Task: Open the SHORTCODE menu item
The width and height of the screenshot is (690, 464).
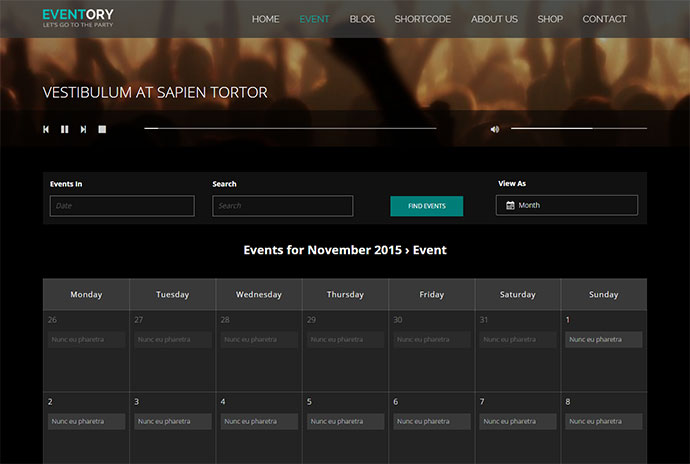Action: coord(422,19)
